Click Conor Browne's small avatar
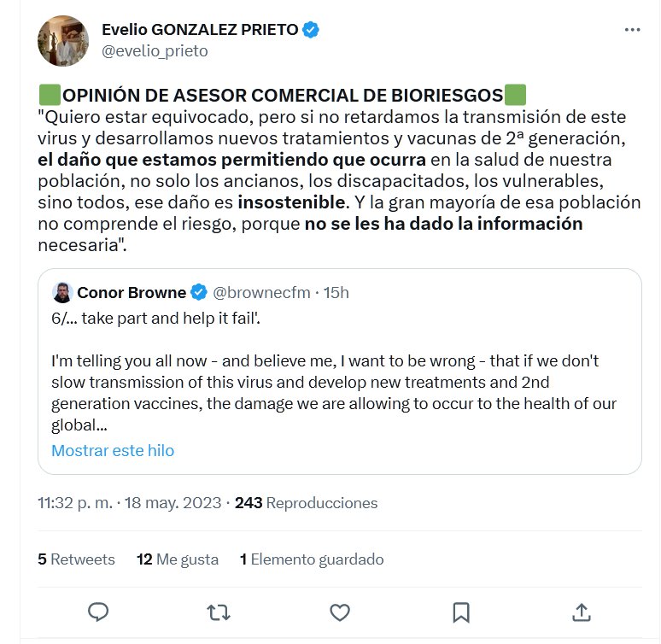Image resolution: width=661 pixels, height=644 pixels. point(61,293)
